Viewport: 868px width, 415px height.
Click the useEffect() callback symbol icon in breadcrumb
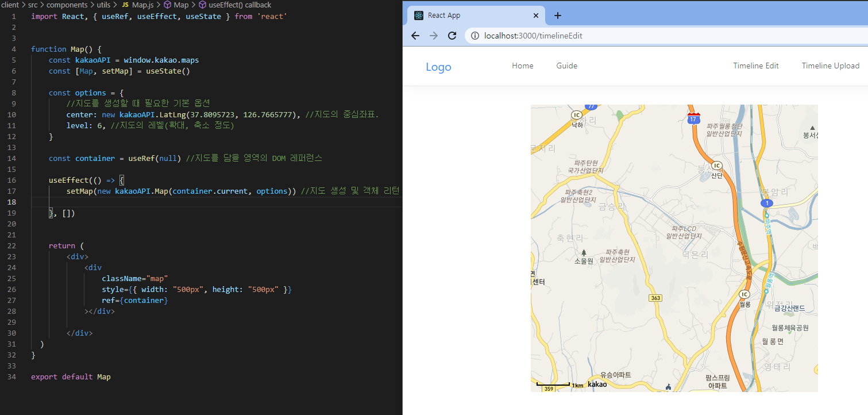(202, 5)
